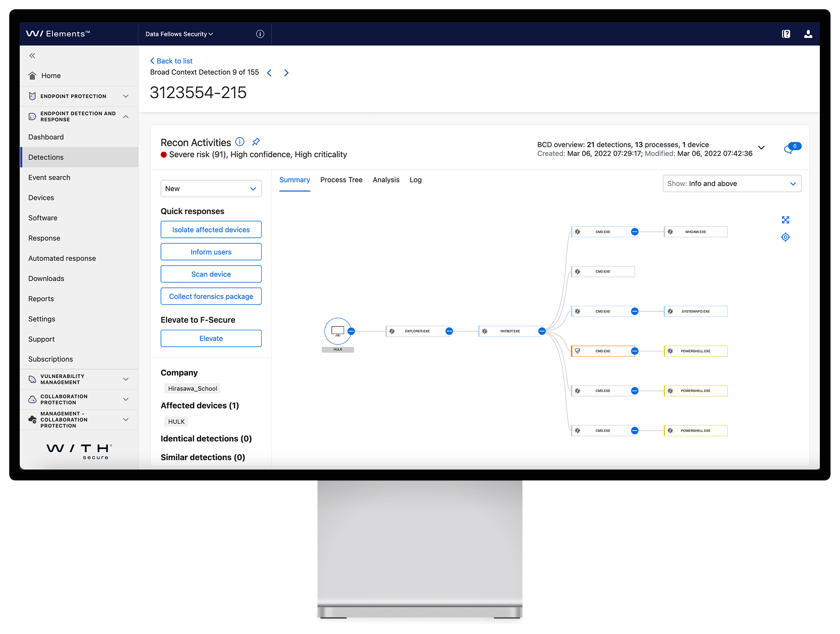Click the Back to list link
840x634 pixels.
171,61
